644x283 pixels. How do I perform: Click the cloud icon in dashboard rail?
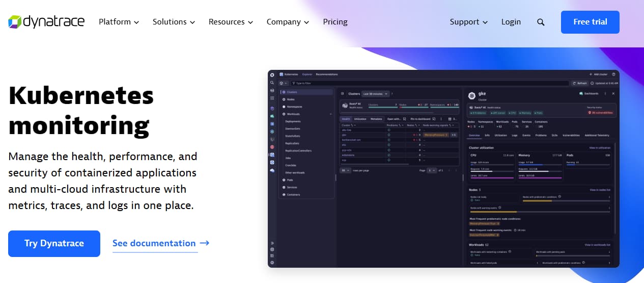pos(272,170)
